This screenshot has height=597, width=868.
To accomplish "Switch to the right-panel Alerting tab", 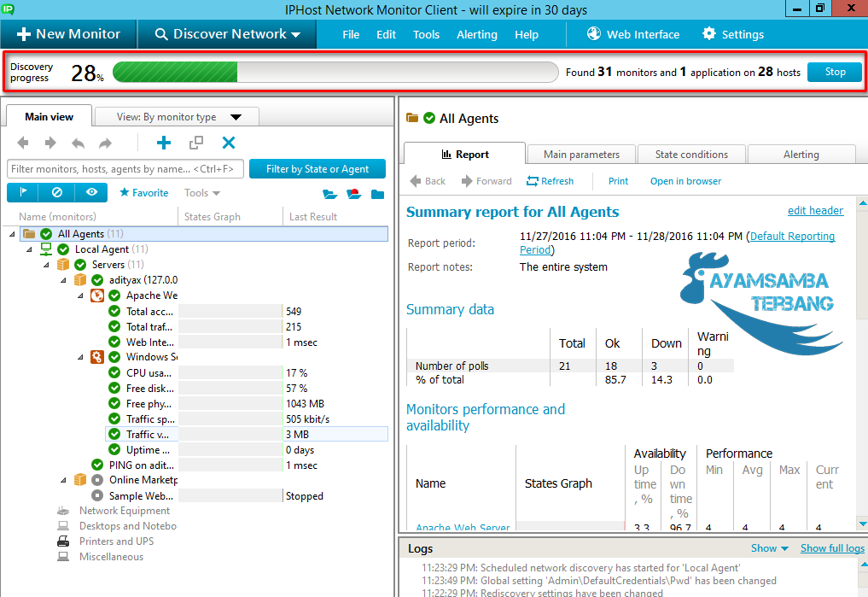I will [x=801, y=155].
